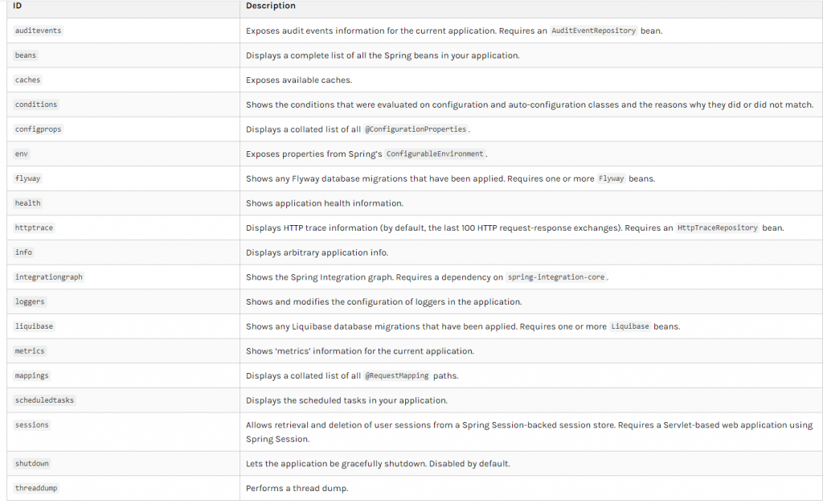Click the scheduledtasks endpoint ID

[x=44, y=400]
